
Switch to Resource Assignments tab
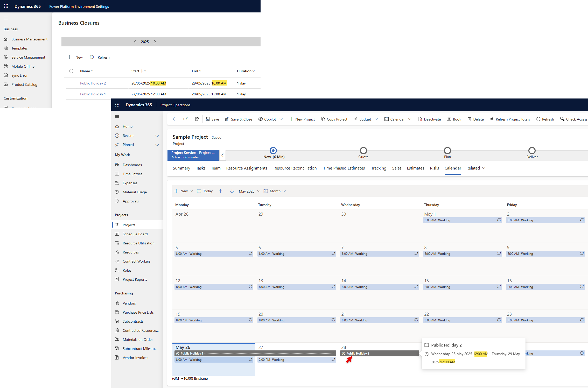[x=247, y=168]
